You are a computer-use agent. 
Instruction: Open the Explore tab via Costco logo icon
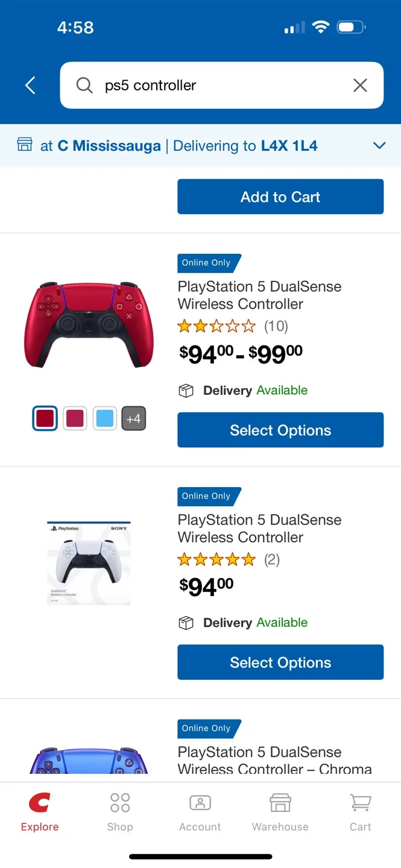pyautogui.click(x=39, y=802)
